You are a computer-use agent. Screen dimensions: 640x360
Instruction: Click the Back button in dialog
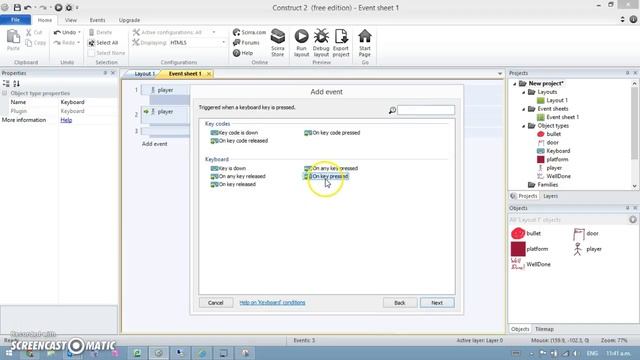click(400, 303)
